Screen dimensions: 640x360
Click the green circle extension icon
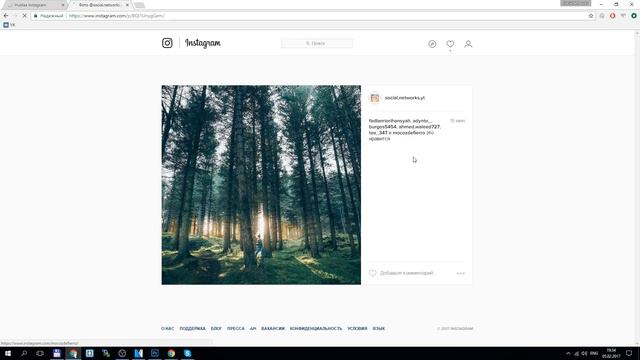tap(634, 16)
